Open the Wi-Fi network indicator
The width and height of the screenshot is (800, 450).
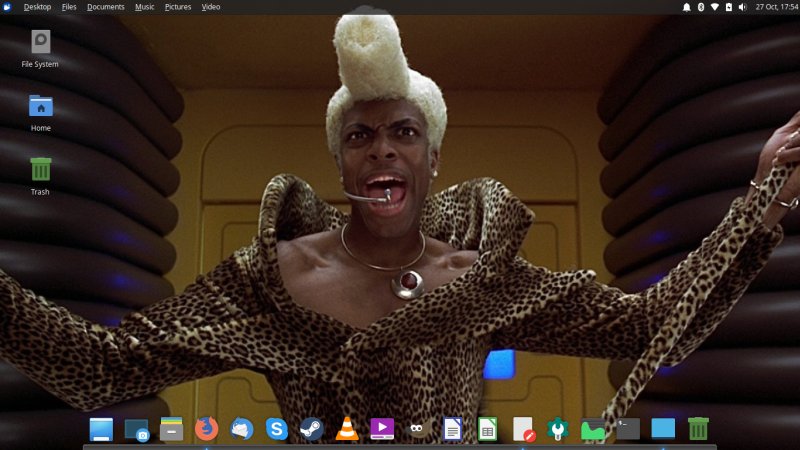pyautogui.click(x=715, y=7)
